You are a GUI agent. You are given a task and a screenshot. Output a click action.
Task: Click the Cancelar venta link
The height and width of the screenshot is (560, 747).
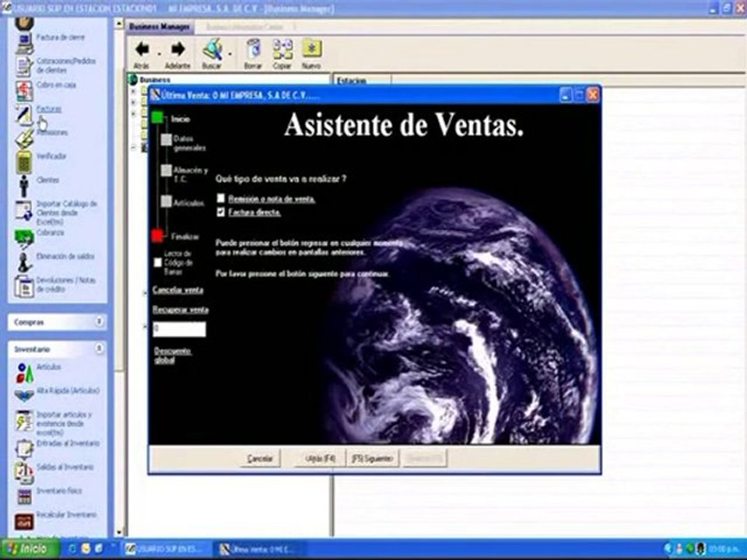tap(177, 290)
